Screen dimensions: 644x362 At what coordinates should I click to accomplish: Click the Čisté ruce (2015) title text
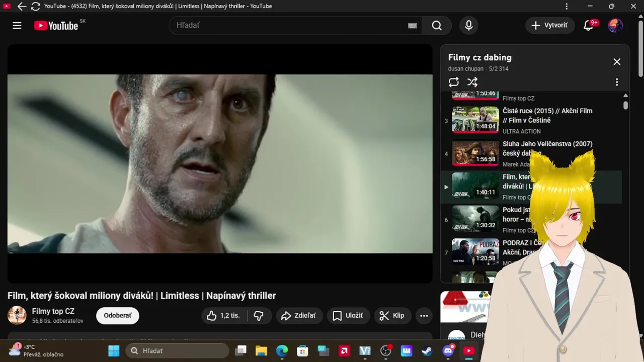coord(547,116)
